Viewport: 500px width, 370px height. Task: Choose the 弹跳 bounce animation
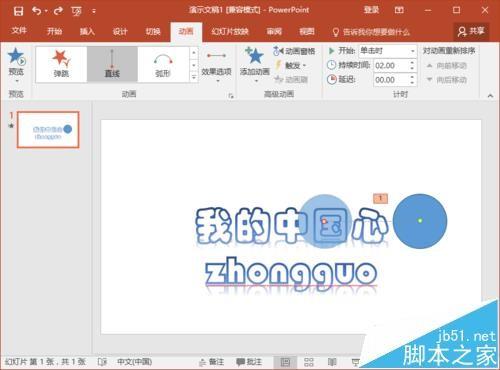point(61,64)
